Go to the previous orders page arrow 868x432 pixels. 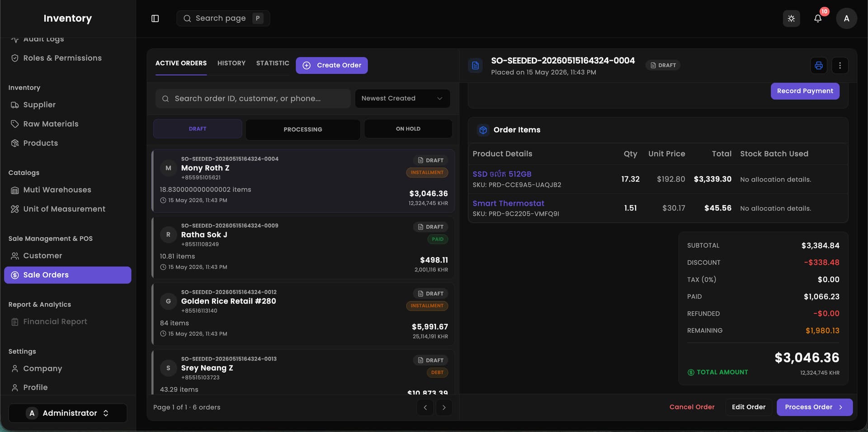pyautogui.click(x=425, y=408)
